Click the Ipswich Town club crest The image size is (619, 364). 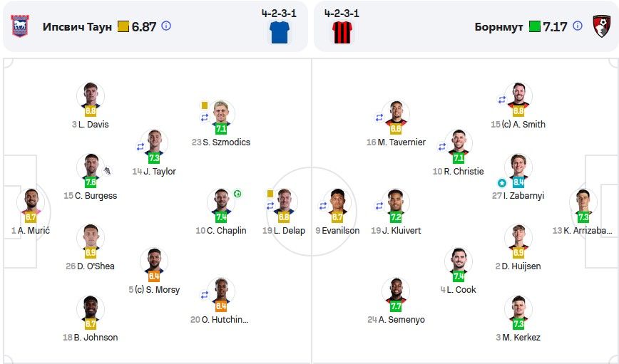coord(20,26)
